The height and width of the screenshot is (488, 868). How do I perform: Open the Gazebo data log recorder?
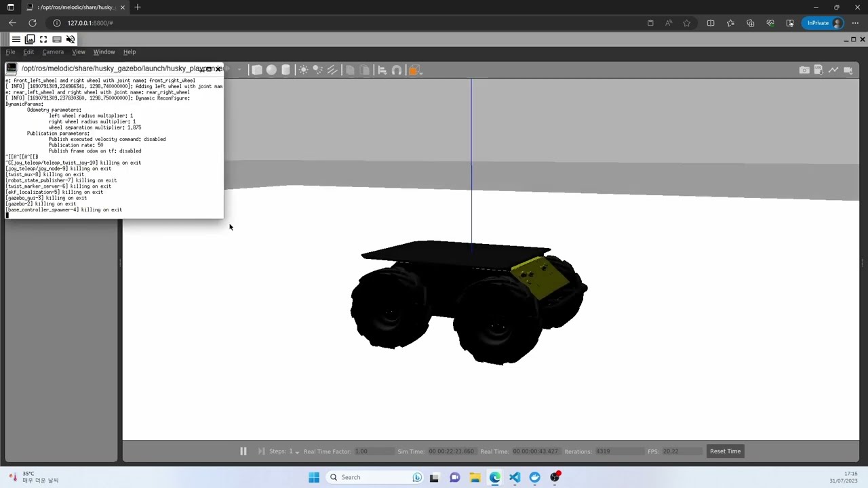tap(818, 70)
